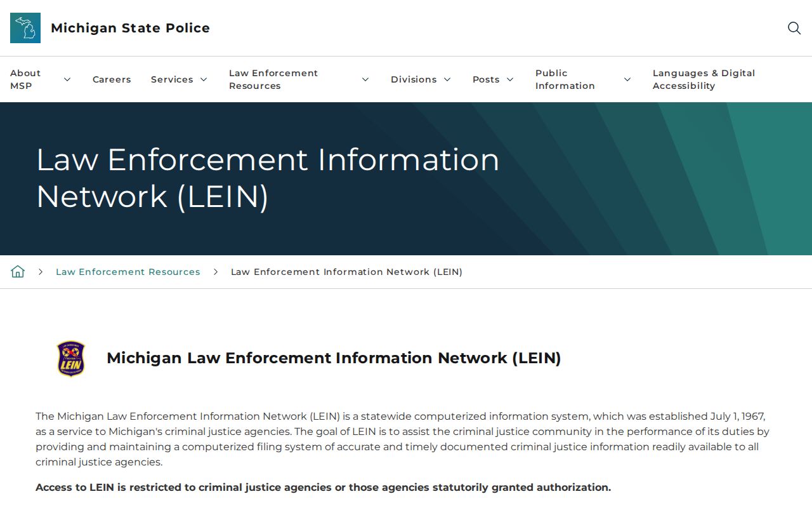Viewport: 812px width, 508px height.
Task: Click the Public Information menu label
Action: point(565,79)
